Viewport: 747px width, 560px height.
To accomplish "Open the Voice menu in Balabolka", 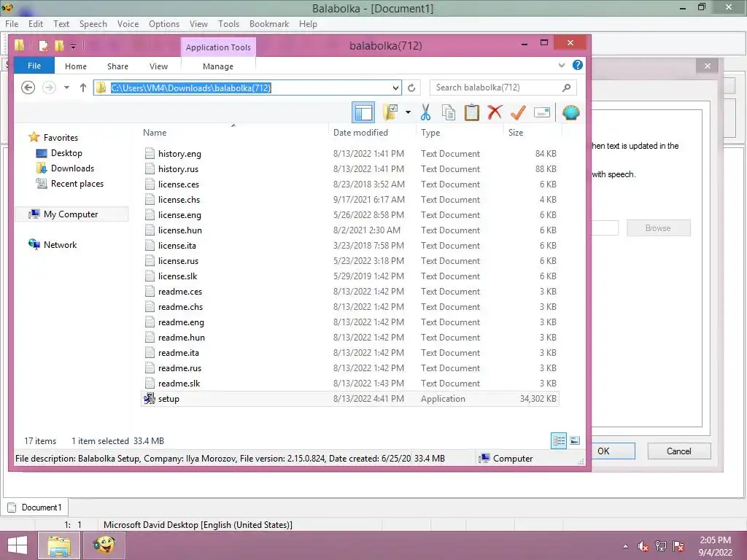I will click(128, 24).
